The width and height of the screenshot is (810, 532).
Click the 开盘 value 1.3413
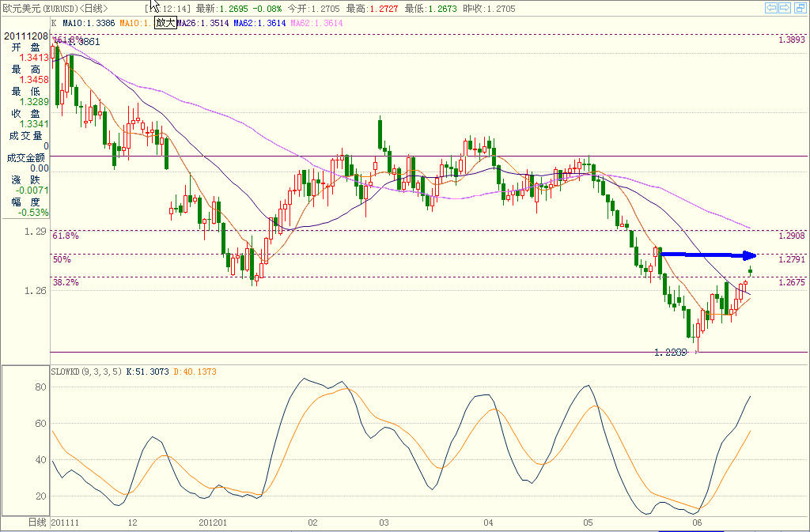tap(34, 57)
